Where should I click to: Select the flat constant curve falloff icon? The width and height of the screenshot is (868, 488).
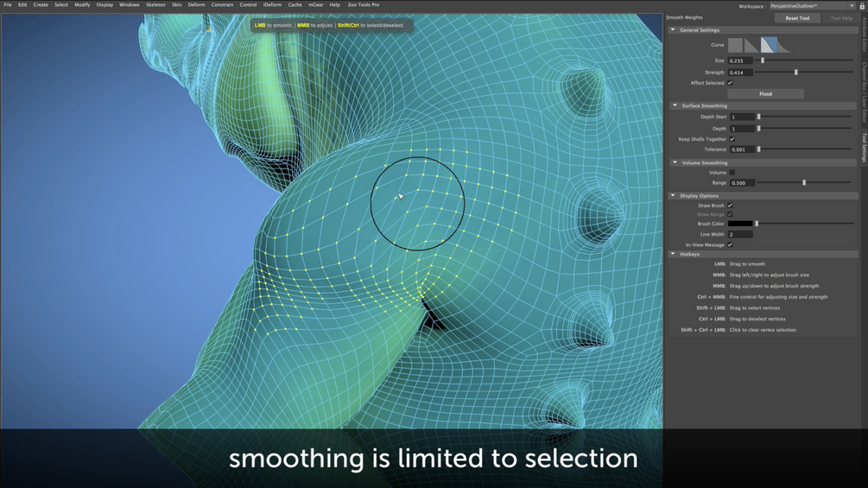point(735,45)
